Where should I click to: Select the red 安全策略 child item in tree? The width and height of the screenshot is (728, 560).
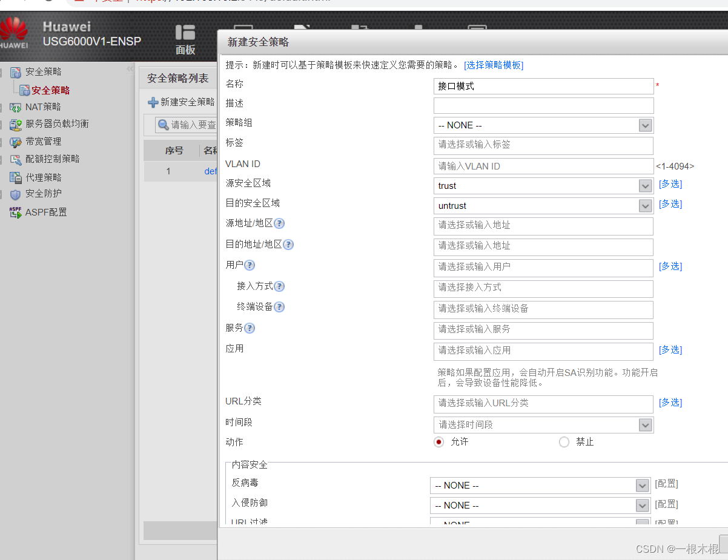coord(51,90)
